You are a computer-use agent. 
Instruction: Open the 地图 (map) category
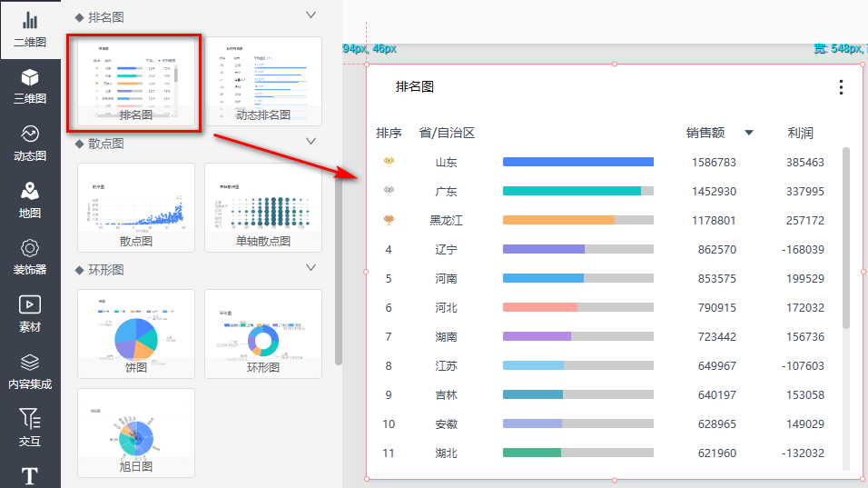coord(30,201)
